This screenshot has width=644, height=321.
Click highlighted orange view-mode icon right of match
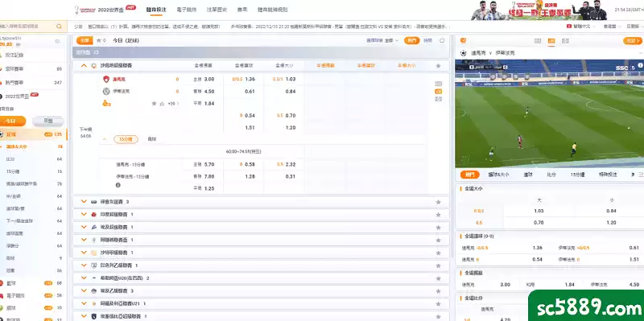point(438,91)
